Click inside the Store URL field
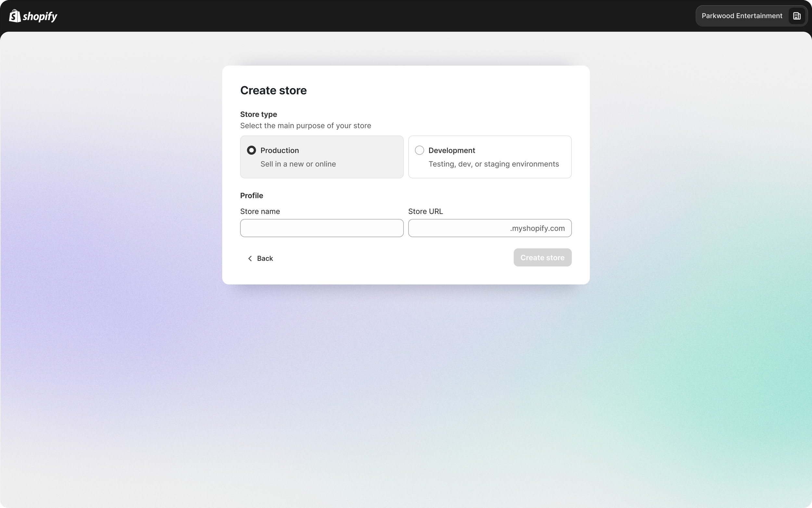Screen dimensions: 812x508 [x=463, y=228]
